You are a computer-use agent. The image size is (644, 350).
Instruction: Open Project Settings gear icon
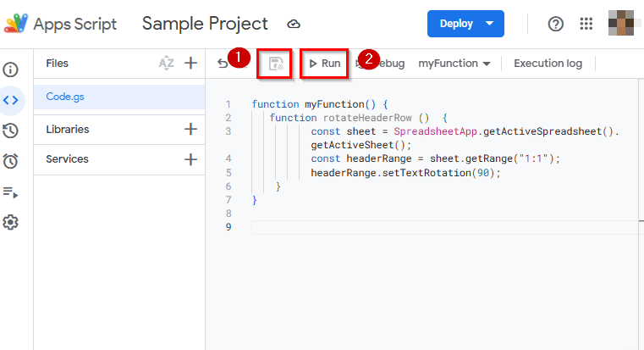[12, 223]
